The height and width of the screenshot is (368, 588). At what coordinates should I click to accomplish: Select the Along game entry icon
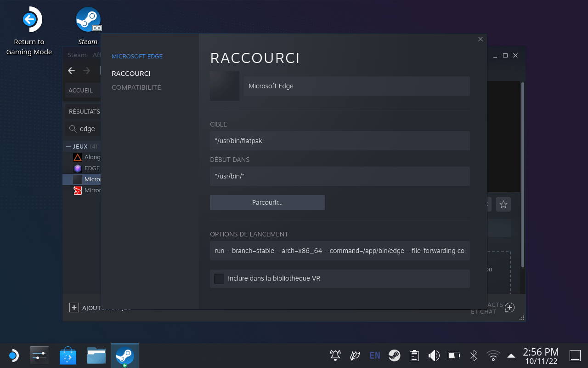click(78, 157)
